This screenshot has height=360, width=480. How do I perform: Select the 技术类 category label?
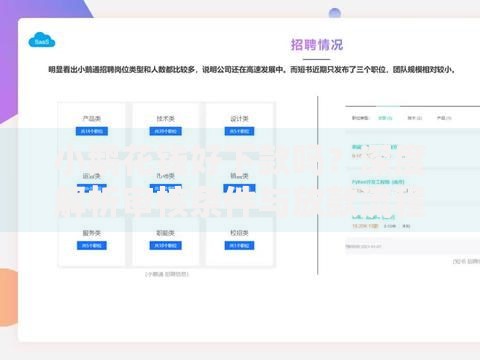tap(165, 118)
